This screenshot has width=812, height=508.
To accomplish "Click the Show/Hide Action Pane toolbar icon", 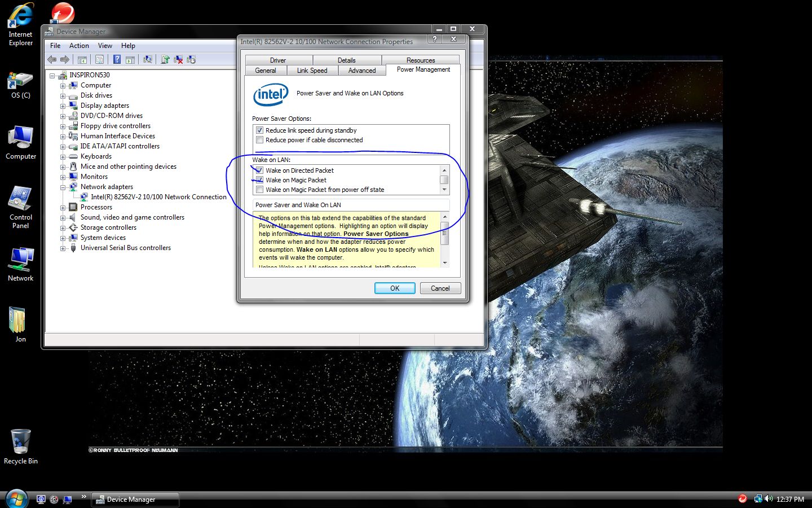I will tap(130, 59).
